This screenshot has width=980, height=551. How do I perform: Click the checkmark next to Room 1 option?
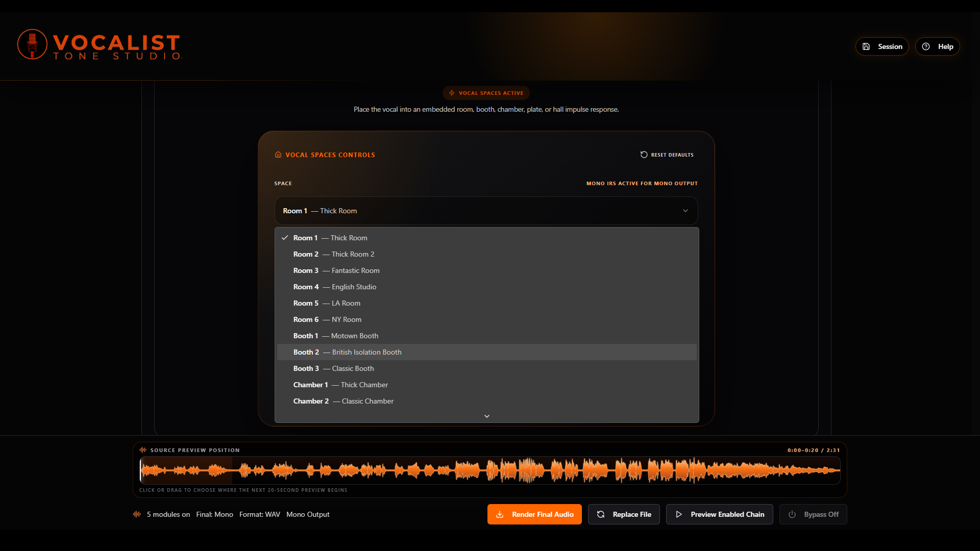click(x=285, y=238)
